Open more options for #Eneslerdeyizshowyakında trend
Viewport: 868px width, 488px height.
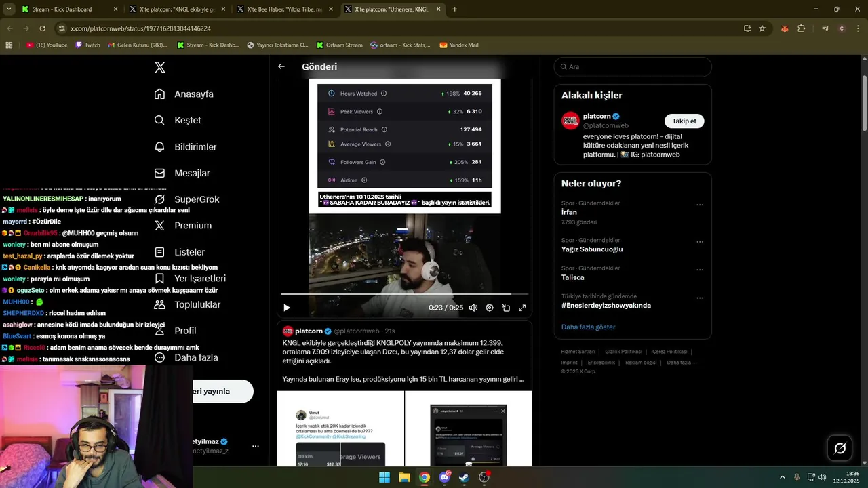[x=700, y=298]
